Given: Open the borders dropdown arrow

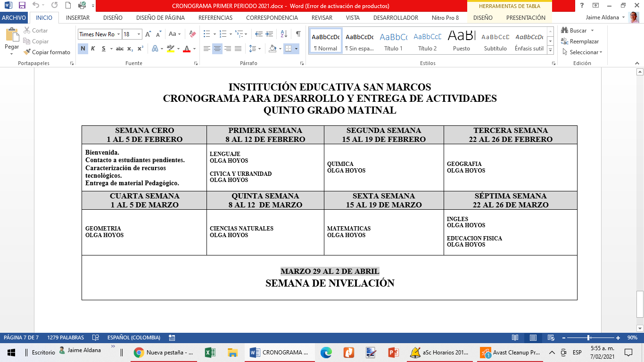Looking at the screenshot, I should click(x=296, y=49).
